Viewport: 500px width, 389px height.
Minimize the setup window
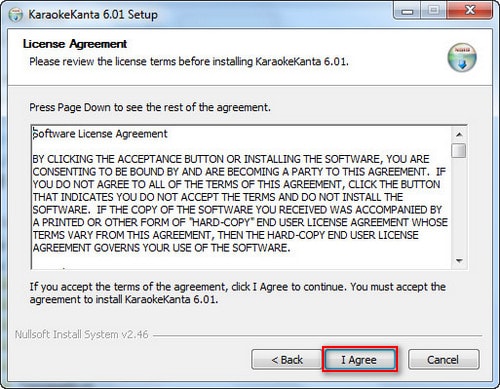(x=407, y=12)
